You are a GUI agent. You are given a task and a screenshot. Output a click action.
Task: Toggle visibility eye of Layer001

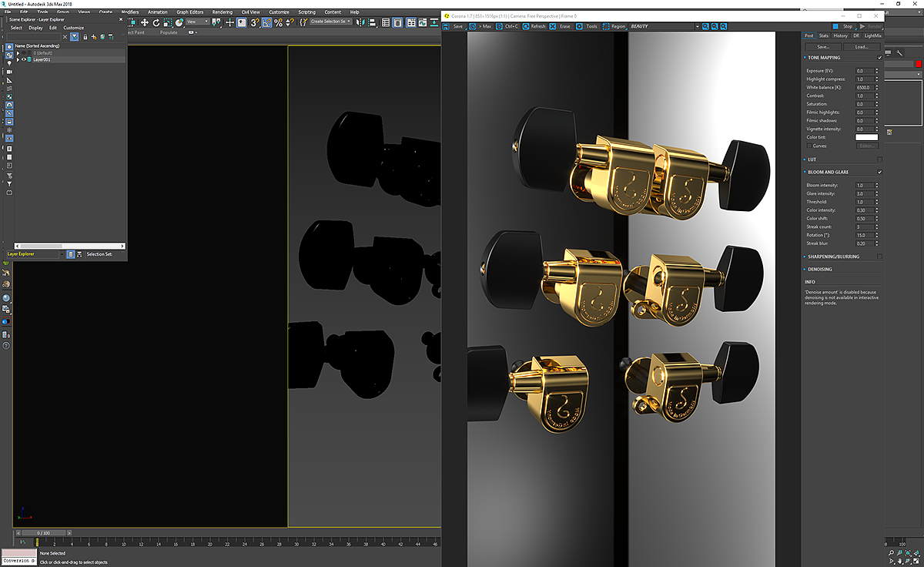click(24, 59)
